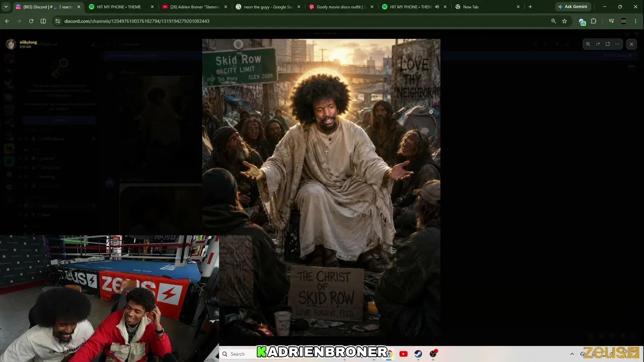Open the media controls icon
This screenshot has width=644, height=362.
(611, 21)
